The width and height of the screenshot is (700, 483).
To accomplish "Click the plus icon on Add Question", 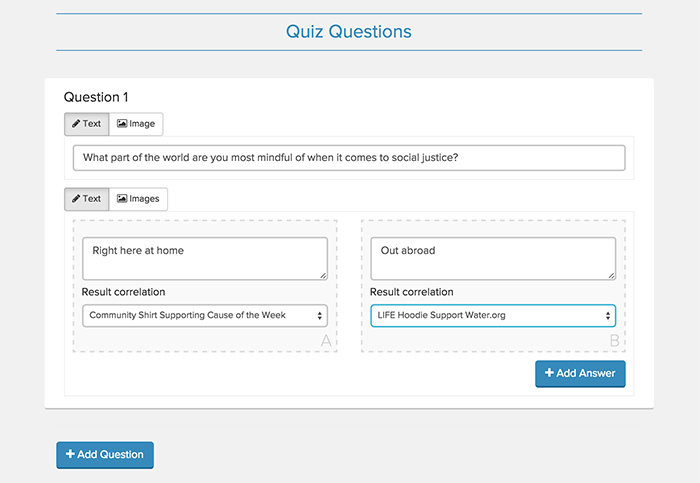I will 70,454.
